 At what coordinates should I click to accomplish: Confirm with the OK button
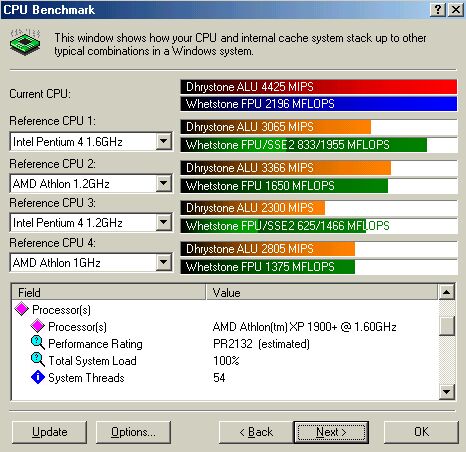421,432
